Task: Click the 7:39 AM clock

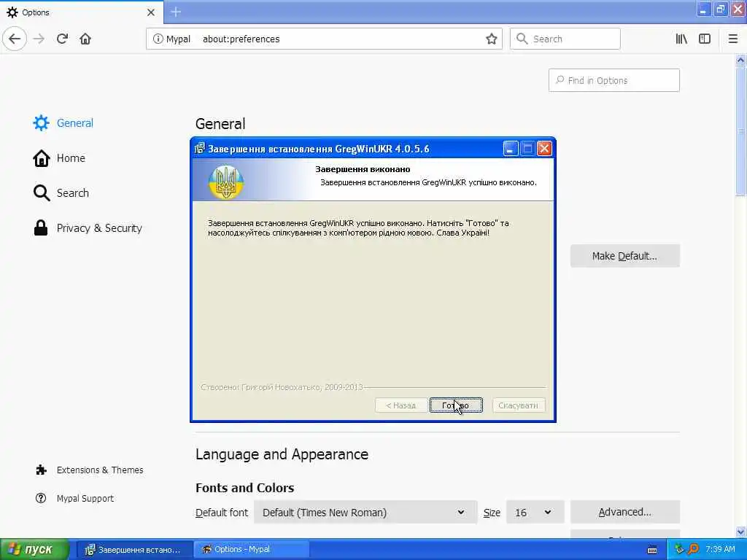Action: (720, 550)
